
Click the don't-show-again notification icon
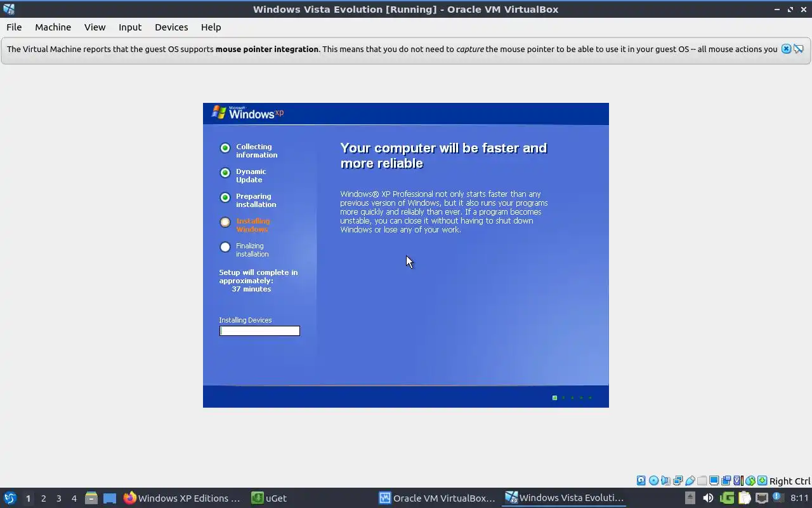pos(799,49)
